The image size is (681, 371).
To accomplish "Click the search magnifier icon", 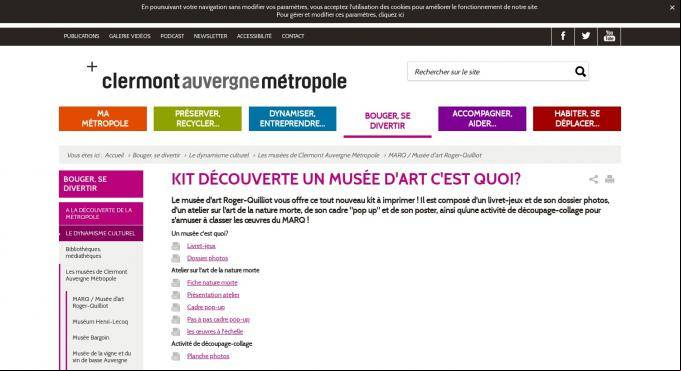I will (x=580, y=72).
